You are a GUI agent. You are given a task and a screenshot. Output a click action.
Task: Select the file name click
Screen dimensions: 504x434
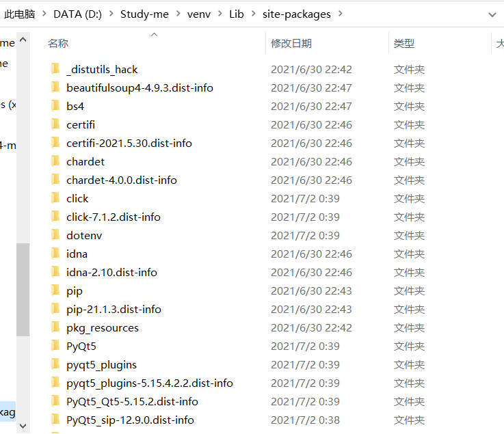coord(77,198)
